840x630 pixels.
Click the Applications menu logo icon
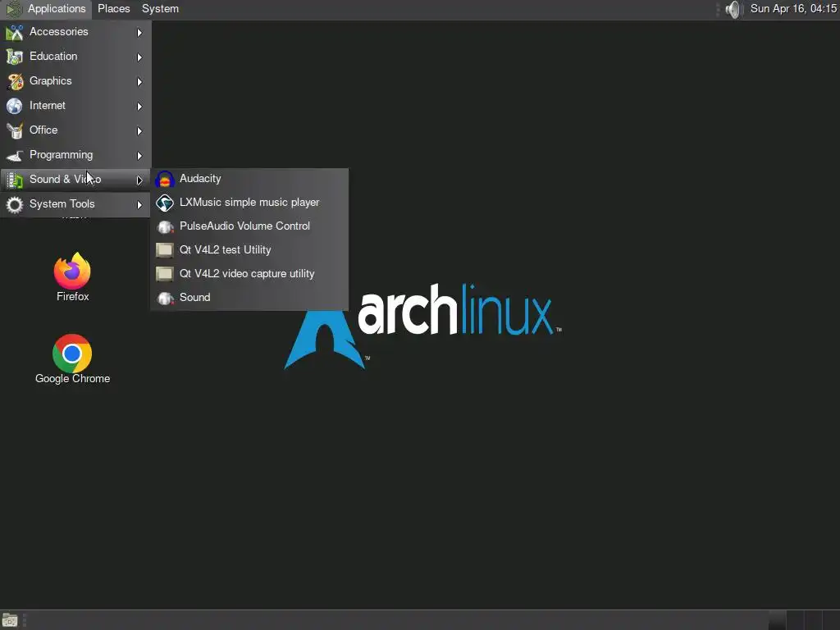point(13,9)
